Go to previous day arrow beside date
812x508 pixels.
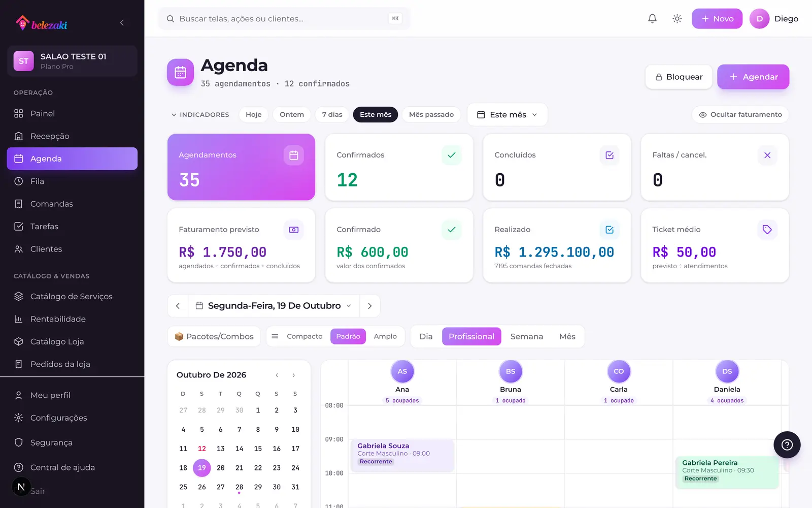click(x=178, y=306)
